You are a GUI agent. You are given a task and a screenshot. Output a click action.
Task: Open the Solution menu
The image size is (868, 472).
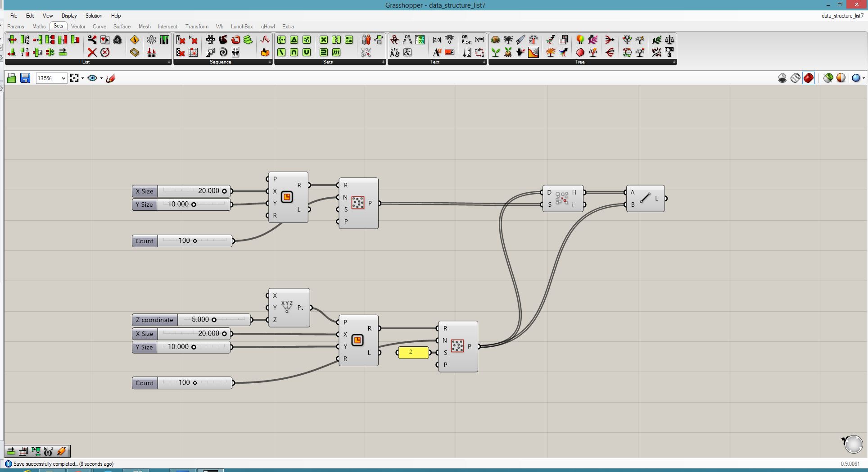click(x=94, y=16)
